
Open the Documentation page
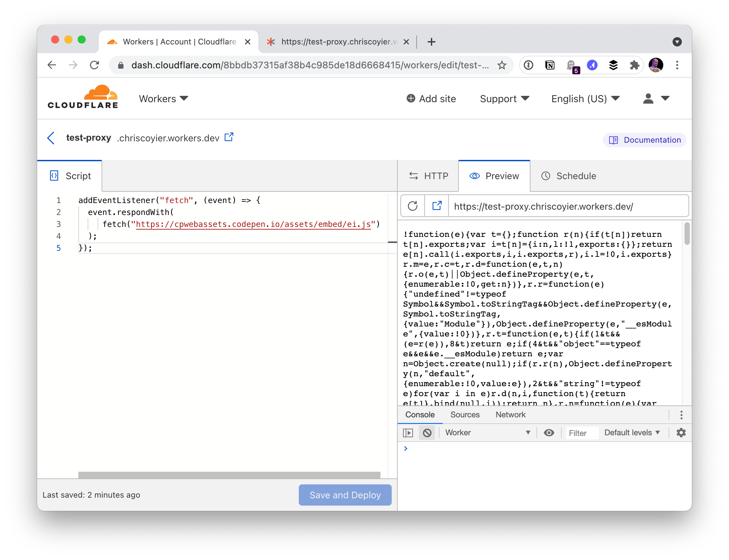(x=644, y=140)
